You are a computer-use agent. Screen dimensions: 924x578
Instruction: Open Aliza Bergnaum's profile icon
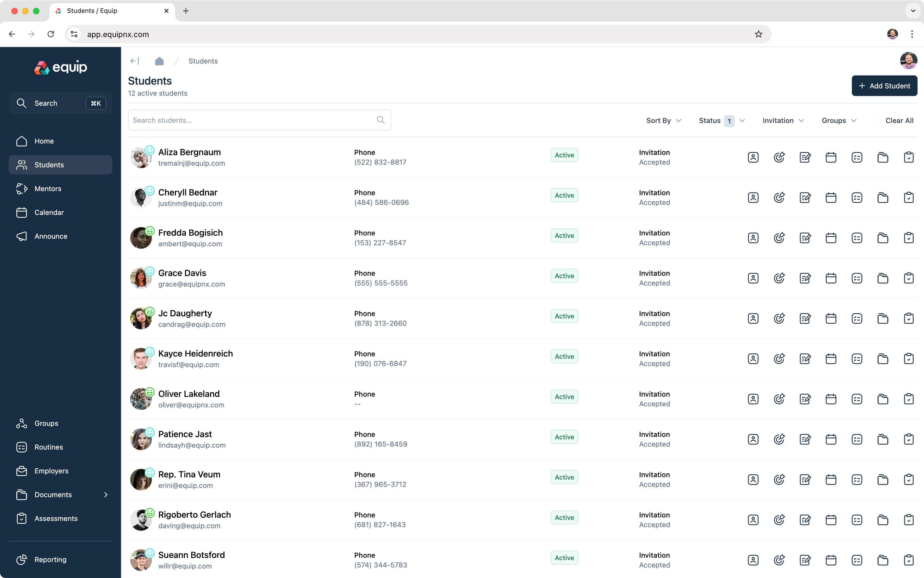pos(753,157)
